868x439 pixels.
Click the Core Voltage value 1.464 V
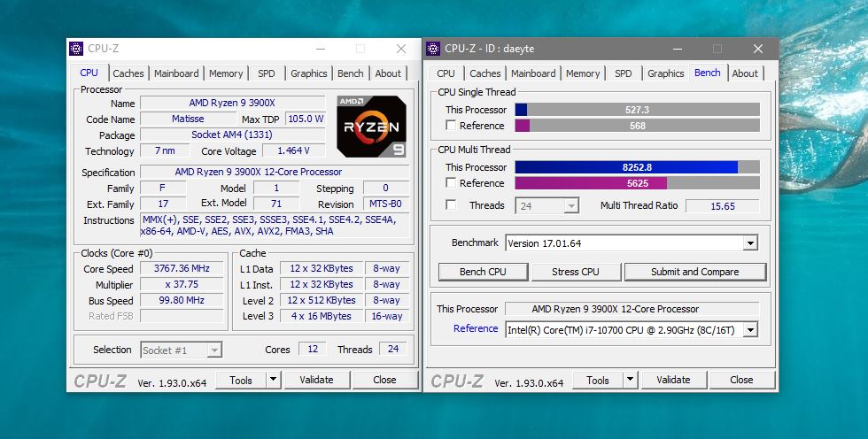[293, 151]
